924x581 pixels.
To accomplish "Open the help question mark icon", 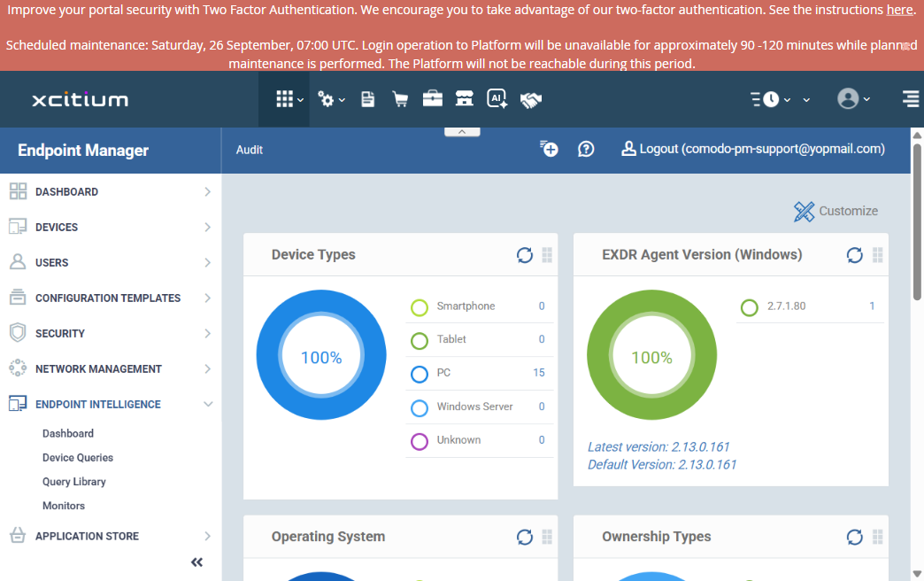I will click(586, 149).
